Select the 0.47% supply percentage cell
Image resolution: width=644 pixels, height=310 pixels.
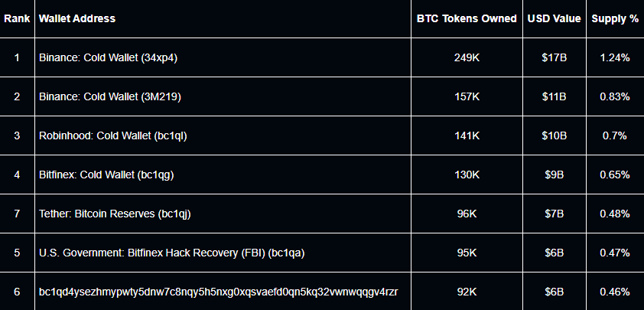pyautogui.click(x=615, y=253)
